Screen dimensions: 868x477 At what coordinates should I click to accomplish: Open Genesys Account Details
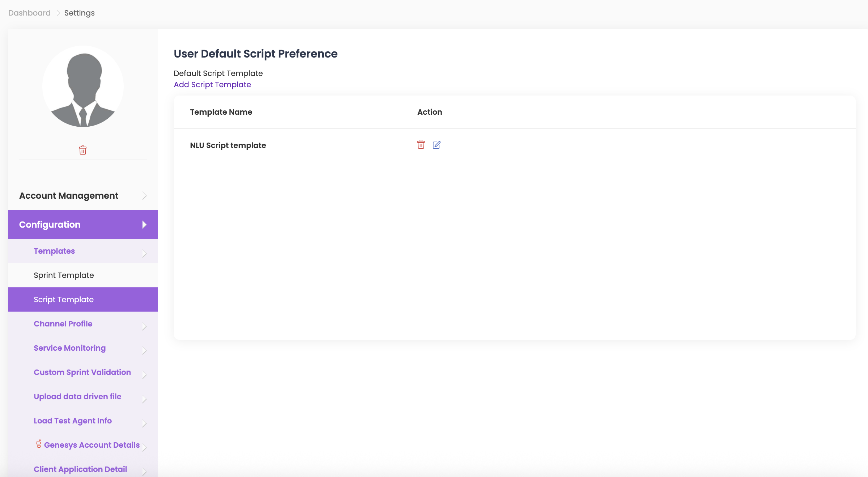92,445
